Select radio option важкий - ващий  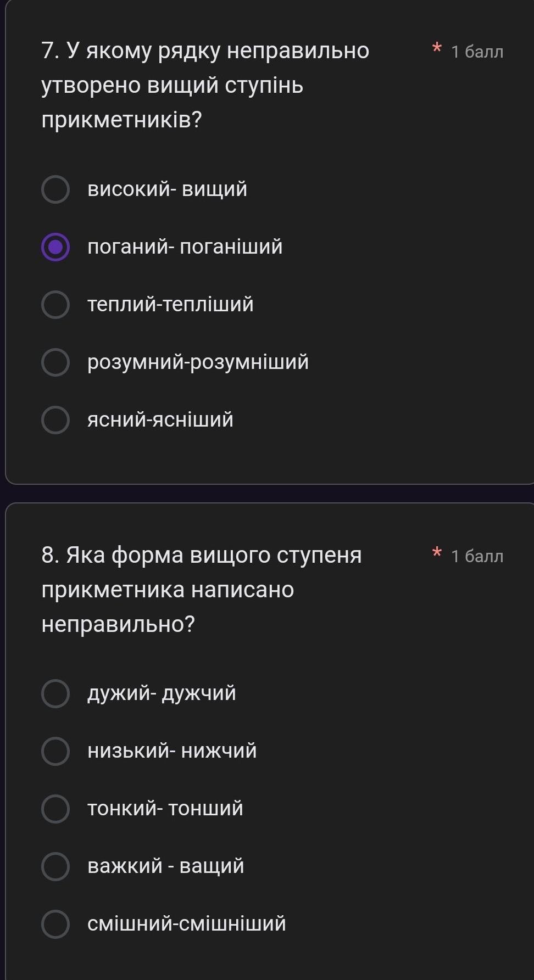point(55,866)
